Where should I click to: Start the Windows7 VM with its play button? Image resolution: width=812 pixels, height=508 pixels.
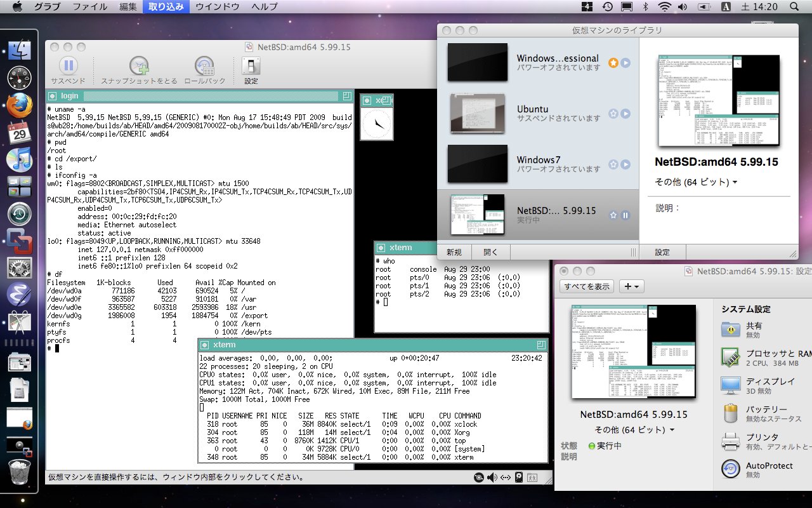(625, 164)
